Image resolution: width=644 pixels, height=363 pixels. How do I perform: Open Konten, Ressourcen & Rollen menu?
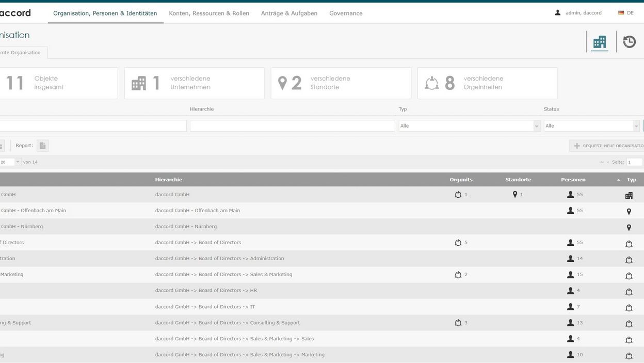(209, 13)
